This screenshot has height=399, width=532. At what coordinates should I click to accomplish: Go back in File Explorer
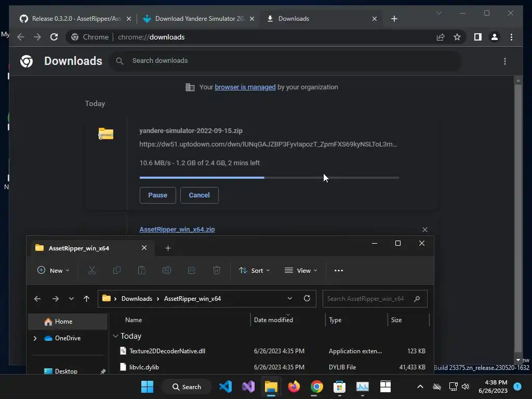pos(37,299)
